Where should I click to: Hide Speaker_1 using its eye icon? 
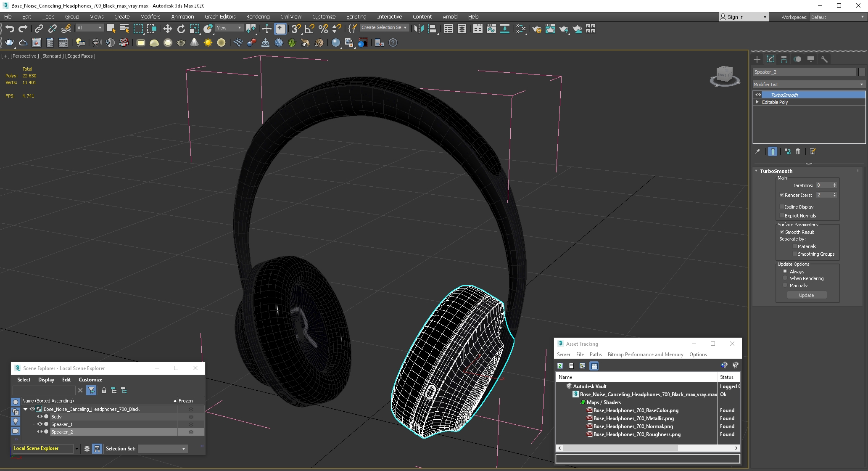click(x=40, y=424)
